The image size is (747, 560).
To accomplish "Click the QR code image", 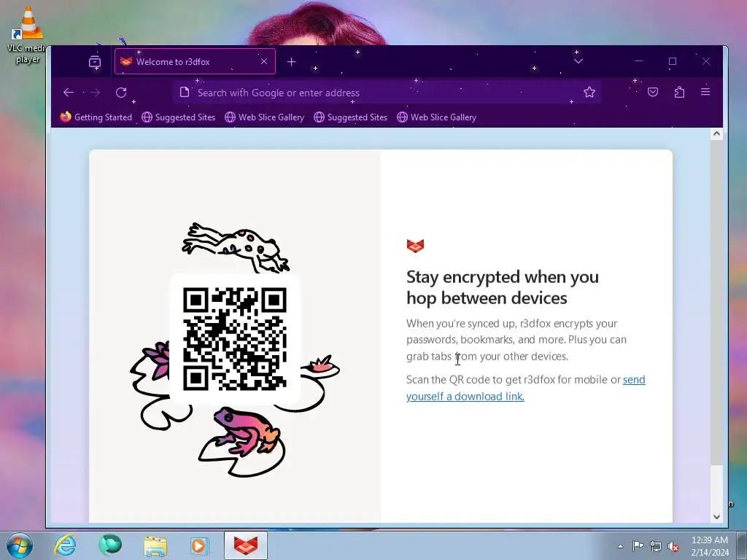I will point(235,338).
